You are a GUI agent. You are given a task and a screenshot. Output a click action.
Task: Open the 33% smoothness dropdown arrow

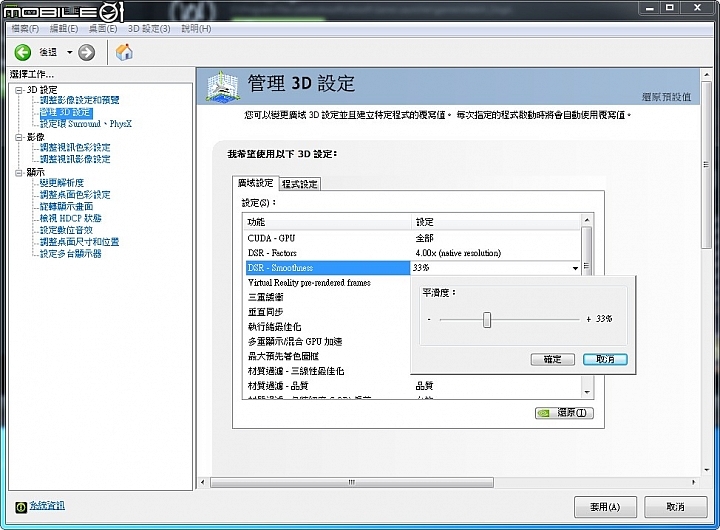[x=575, y=268]
